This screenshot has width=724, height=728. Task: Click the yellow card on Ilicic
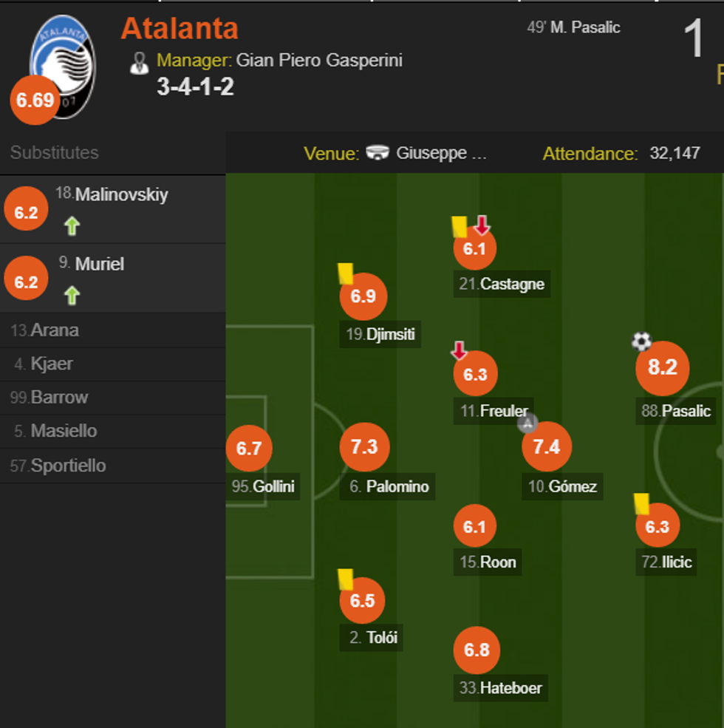(641, 504)
